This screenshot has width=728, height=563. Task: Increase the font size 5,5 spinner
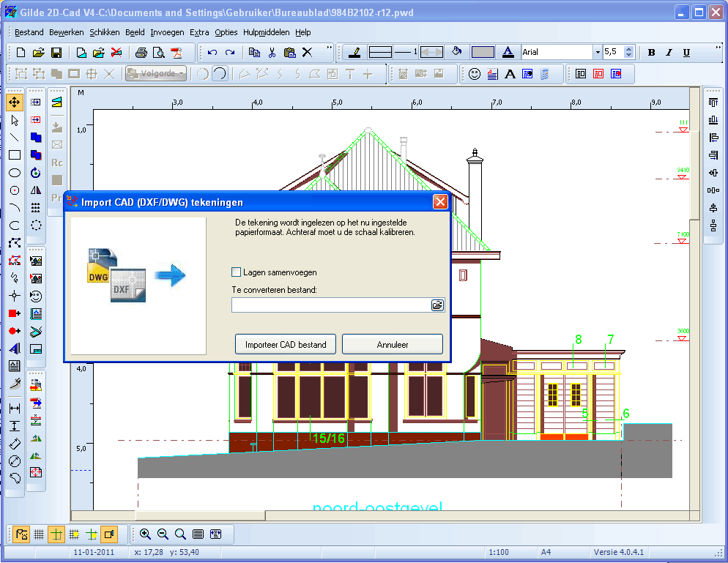628,49
